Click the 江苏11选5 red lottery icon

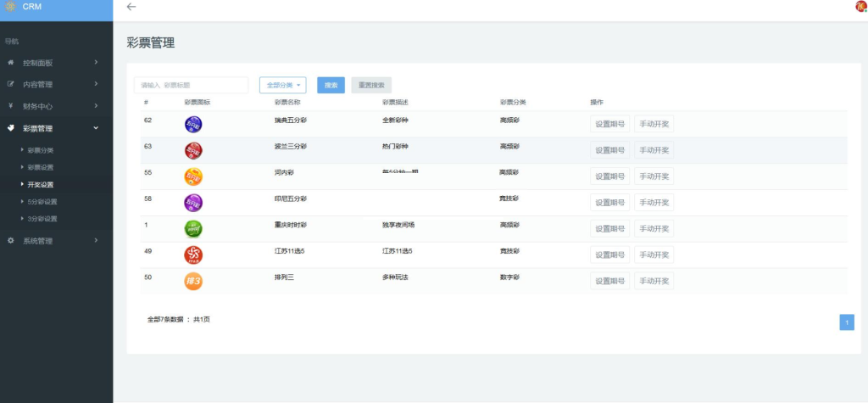coord(193,255)
